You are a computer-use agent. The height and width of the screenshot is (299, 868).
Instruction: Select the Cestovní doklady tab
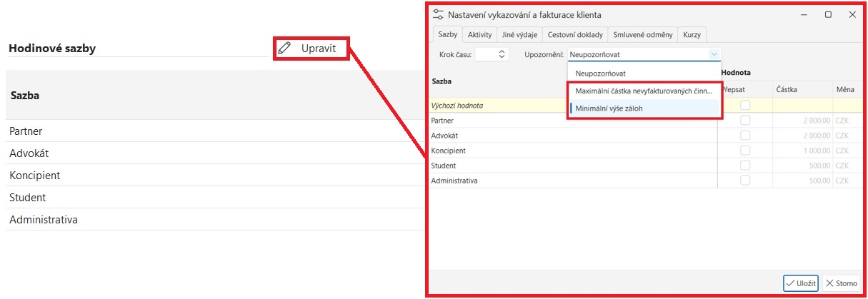576,34
